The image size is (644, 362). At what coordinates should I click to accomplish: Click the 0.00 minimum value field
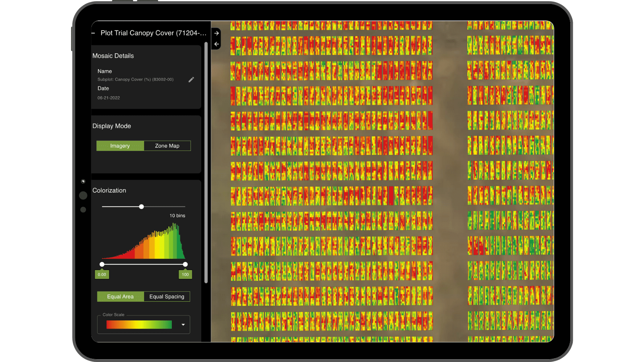tap(102, 274)
